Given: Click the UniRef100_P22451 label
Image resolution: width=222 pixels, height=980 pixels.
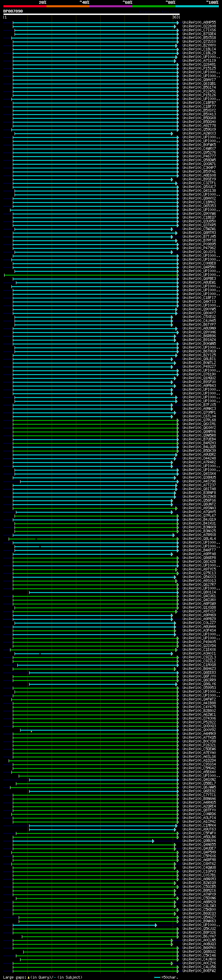Looking at the screenshot, I should 199,91.
